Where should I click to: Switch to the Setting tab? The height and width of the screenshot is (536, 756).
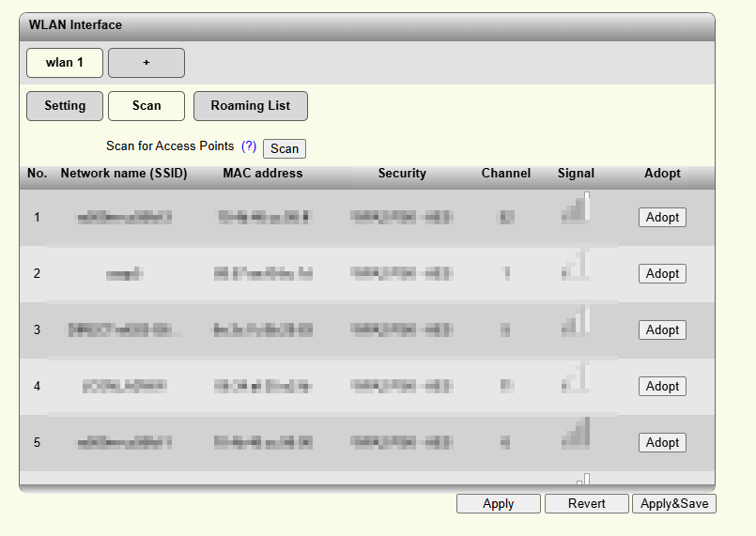65,106
